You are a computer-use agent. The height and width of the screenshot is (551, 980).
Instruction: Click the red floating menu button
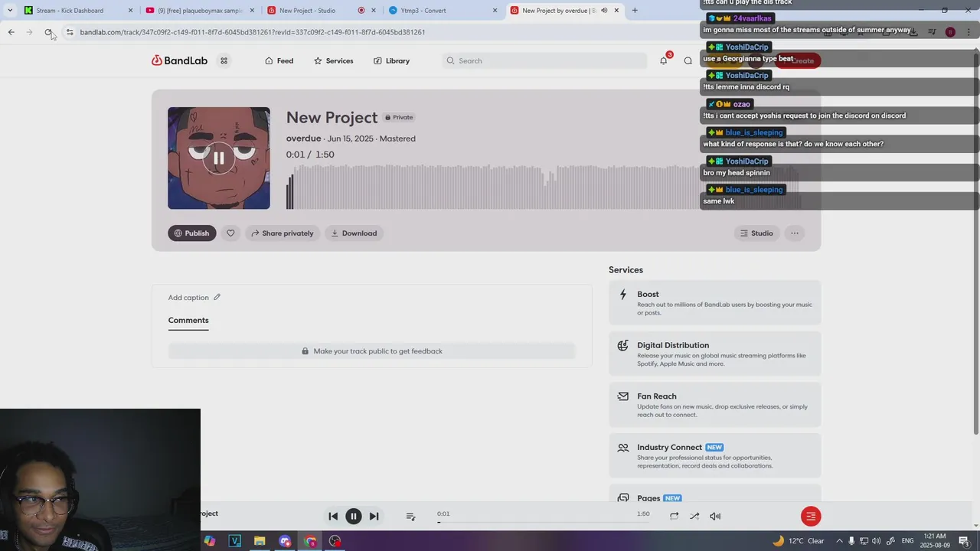(x=811, y=517)
